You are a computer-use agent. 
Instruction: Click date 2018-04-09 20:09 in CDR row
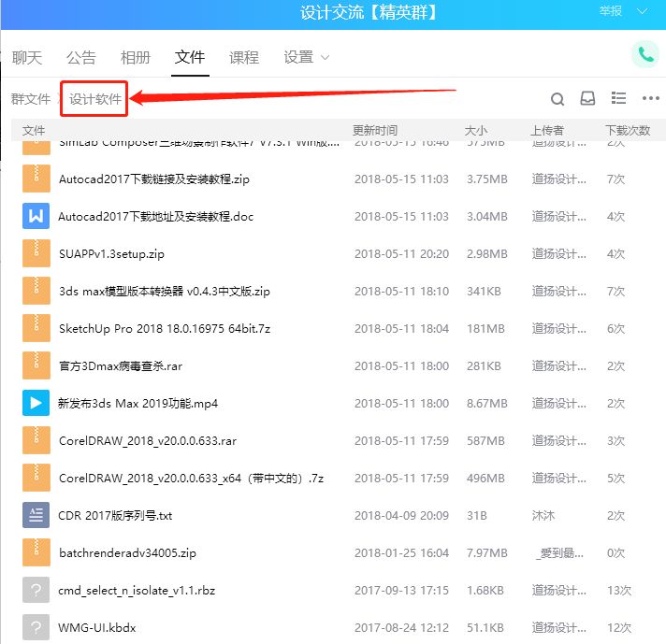pyautogui.click(x=402, y=515)
